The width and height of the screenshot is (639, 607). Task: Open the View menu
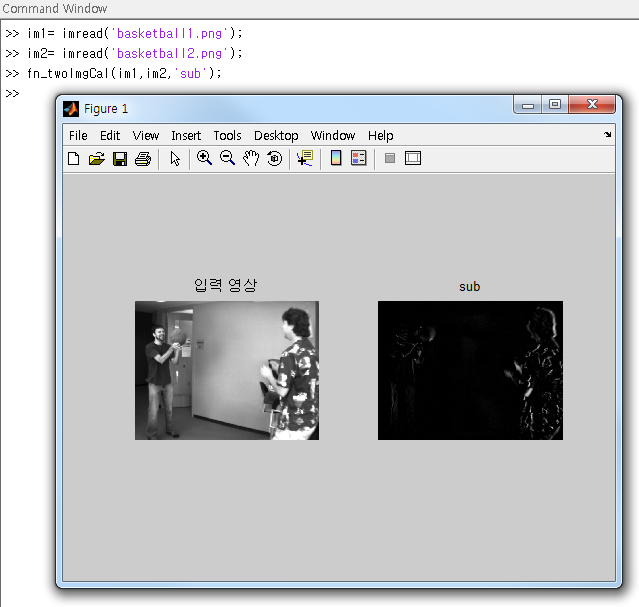pos(145,135)
